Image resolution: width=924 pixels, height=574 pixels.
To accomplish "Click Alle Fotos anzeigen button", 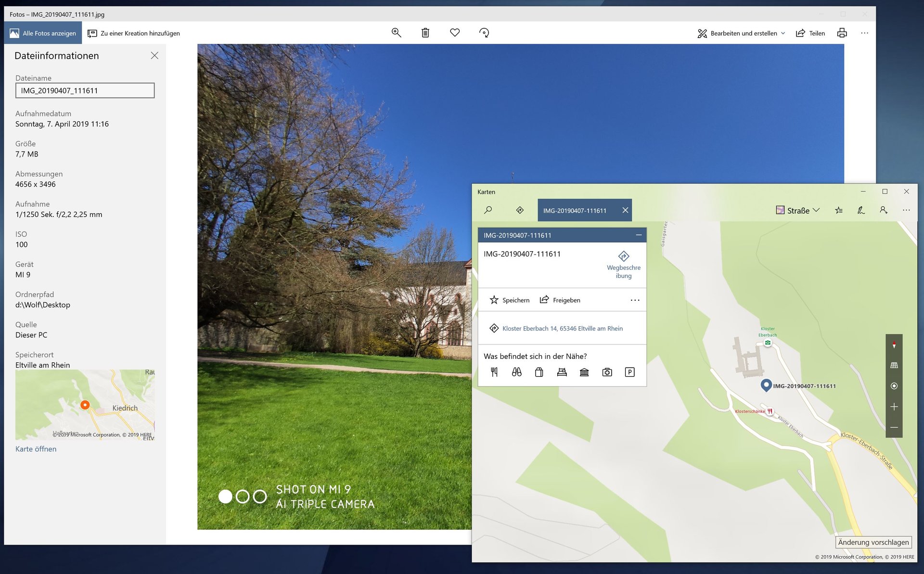I will point(43,33).
